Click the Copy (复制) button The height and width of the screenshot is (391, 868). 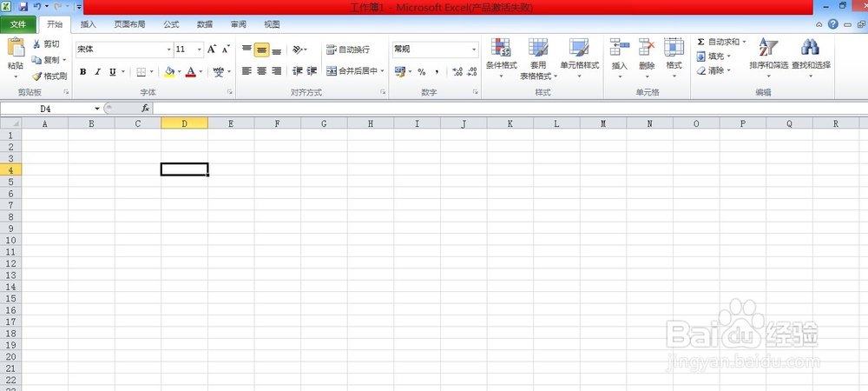tap(45, 60)
